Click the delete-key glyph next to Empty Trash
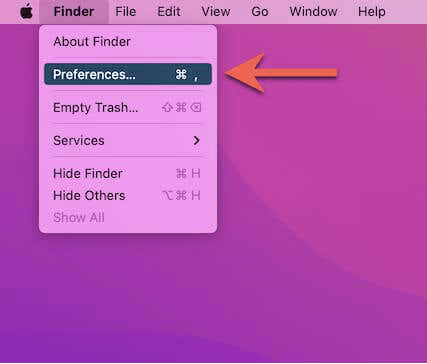427x364 pixels. 196,107
